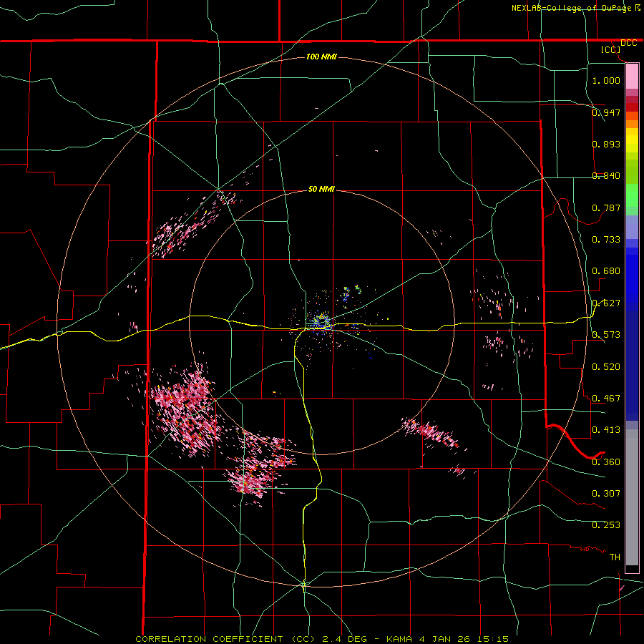Select the 0.787 scale value
Screen dimensions: 644x644
pos(606,208)
